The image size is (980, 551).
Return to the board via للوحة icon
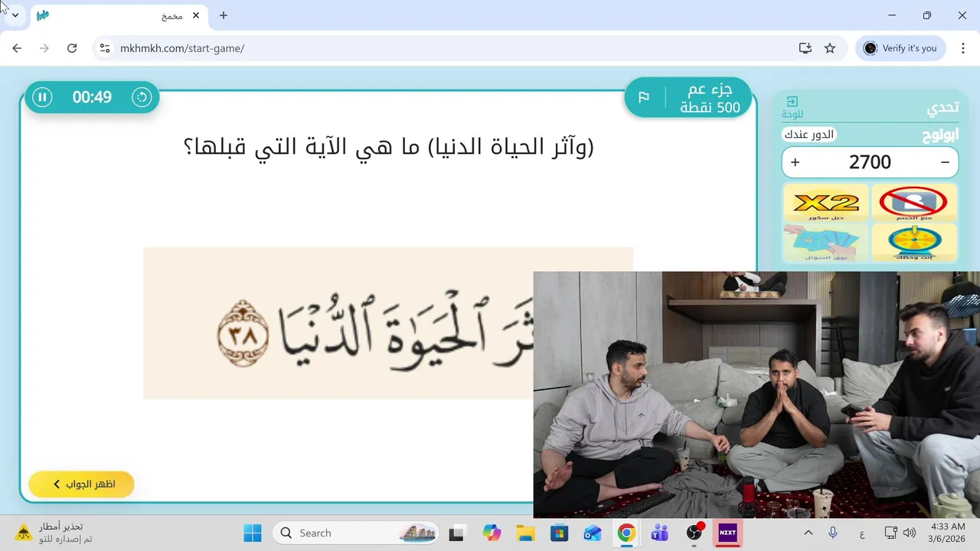(x=792, y=107)
